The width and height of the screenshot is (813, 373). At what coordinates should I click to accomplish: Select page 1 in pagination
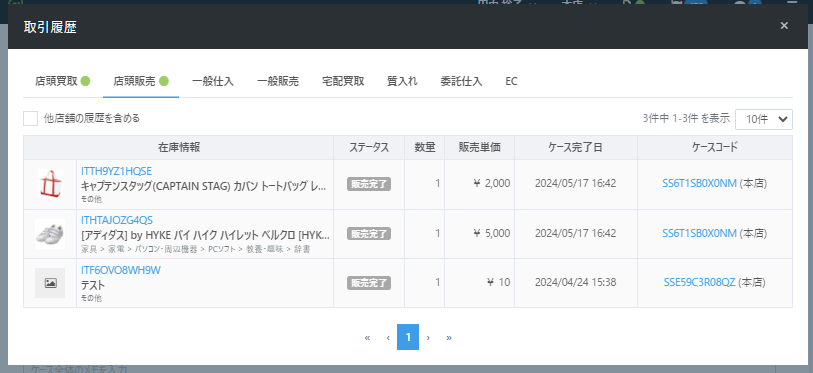(408, 337)
